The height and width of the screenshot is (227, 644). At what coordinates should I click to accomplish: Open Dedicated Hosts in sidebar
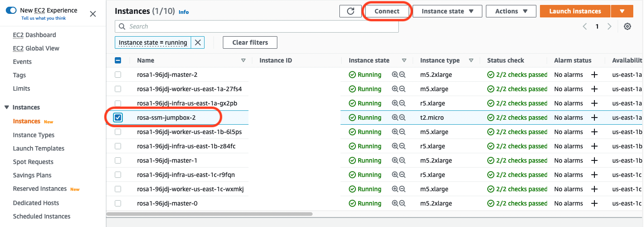pos(36,203)
